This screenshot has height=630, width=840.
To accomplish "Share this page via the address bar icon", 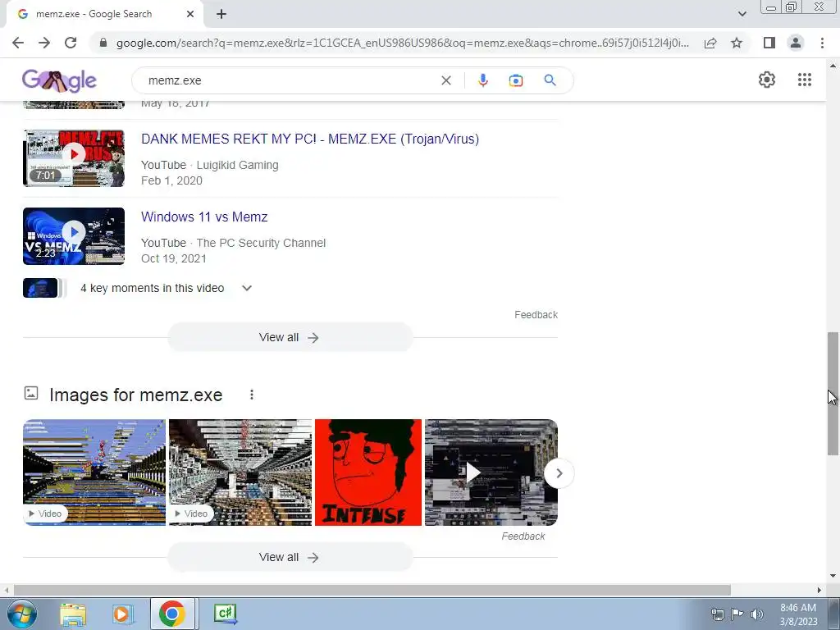I will pos(710,43).
